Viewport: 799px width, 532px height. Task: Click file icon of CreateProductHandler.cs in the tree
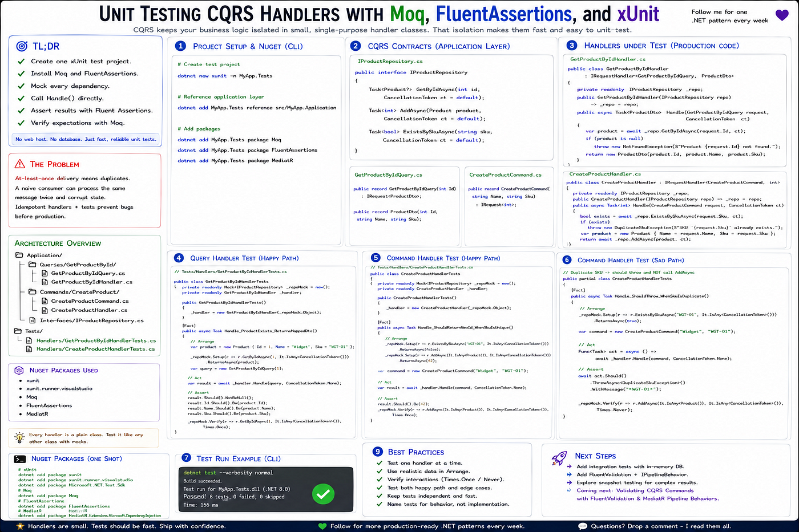click(x=45, y=310)
